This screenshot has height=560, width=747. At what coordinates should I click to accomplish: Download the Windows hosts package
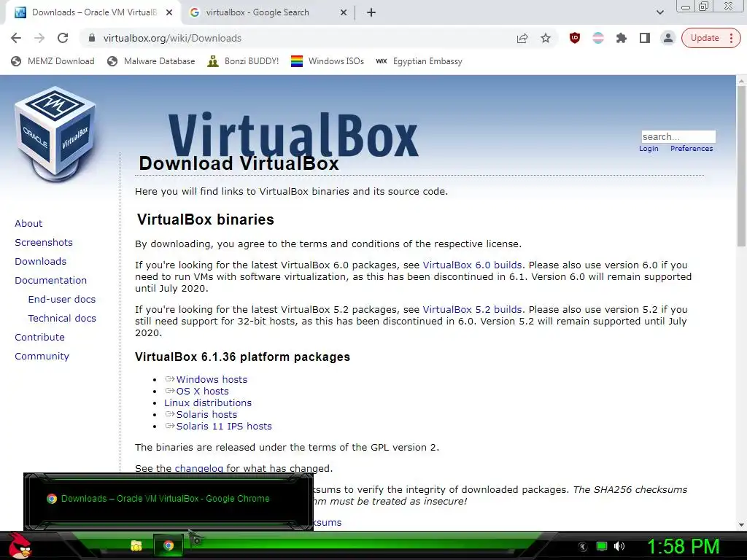click(x=212, y=379)
